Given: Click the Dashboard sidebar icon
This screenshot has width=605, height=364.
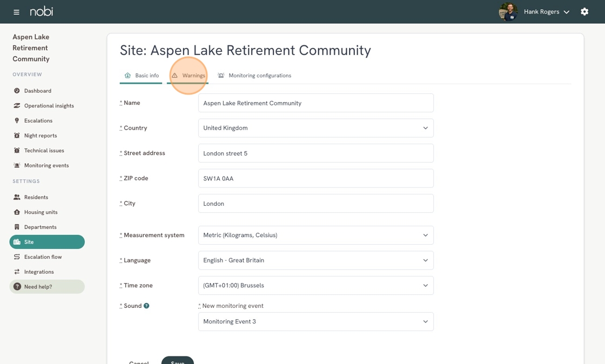Looking at the screenshot, I should (17, 91).
